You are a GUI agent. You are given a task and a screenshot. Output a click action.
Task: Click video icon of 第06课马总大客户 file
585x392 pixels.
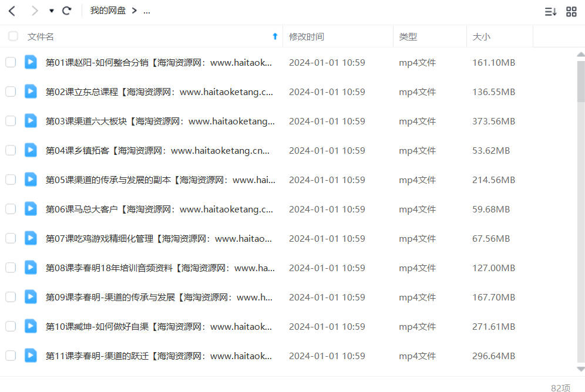pyautogui.click(x=31, y=209)
